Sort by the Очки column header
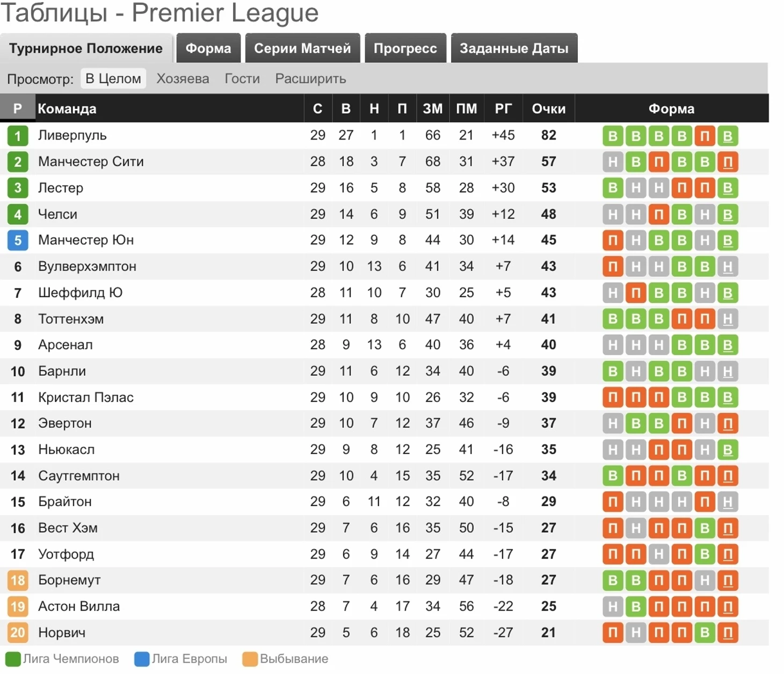 (x=548, y=109)
